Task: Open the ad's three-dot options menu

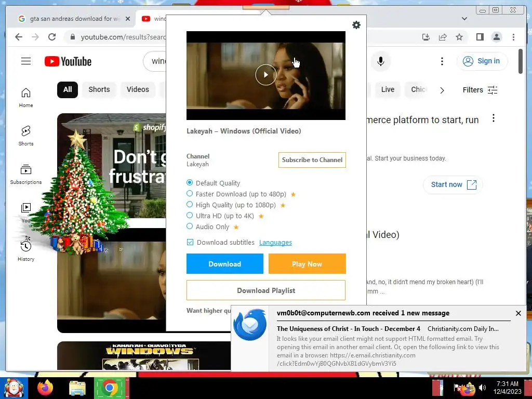Action: click(x=494, y=118)
